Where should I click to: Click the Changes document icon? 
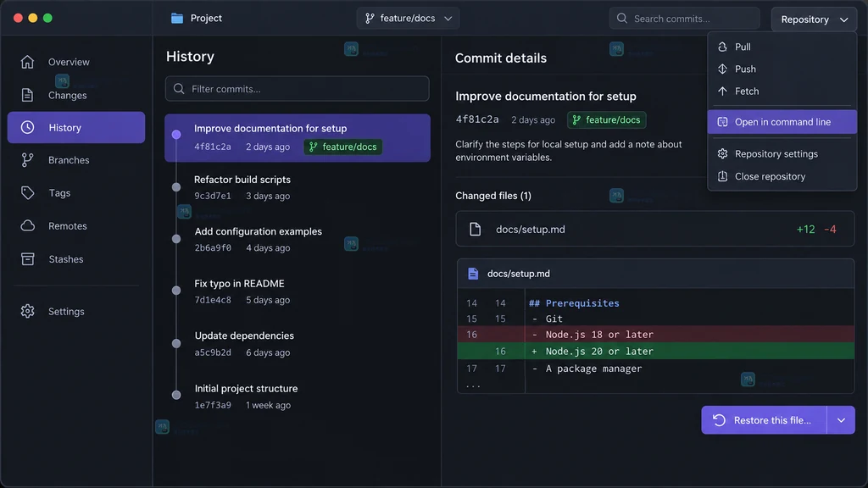pos(27,95)
